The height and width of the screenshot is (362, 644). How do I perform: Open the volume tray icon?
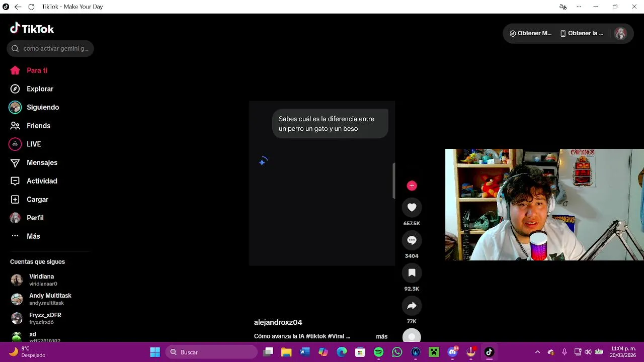tap(588, 352)
